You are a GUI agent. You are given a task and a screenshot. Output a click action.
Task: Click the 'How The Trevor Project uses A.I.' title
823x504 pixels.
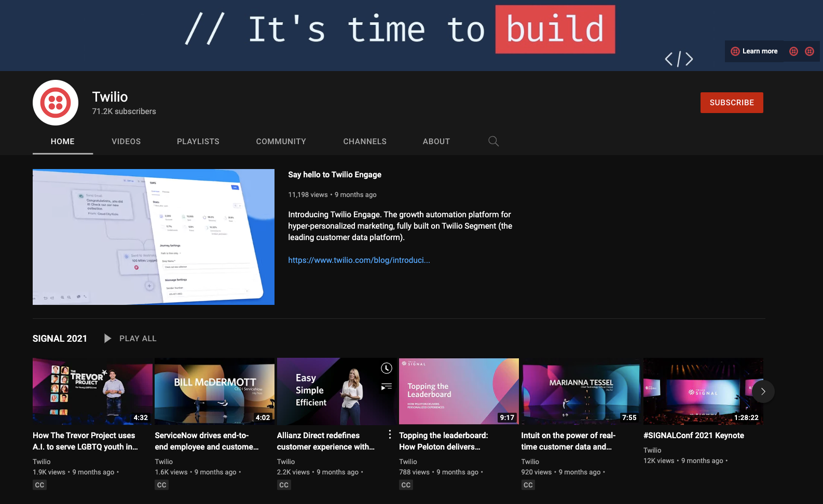tap(85, 441)
